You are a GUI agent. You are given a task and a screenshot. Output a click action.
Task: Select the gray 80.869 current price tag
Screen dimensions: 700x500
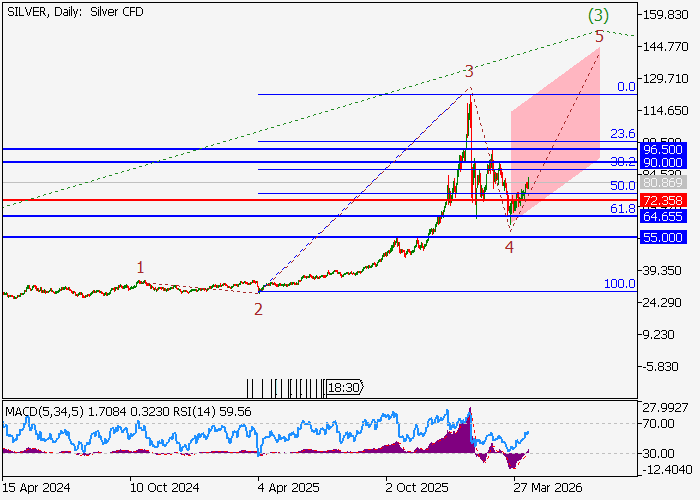tap(662, 183)
